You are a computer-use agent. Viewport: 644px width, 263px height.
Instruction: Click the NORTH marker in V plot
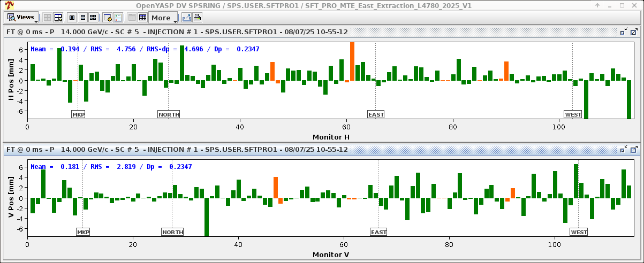click(x=172, y=232)
